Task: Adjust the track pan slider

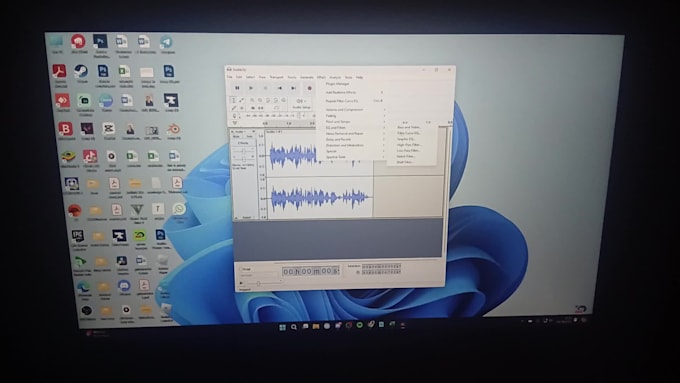Action: pos(244,159)
